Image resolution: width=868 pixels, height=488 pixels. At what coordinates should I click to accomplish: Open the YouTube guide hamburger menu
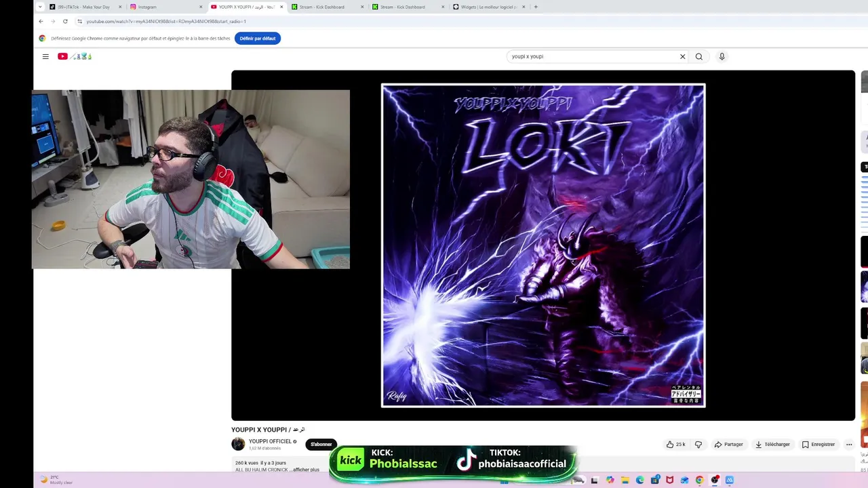[45, 56]
